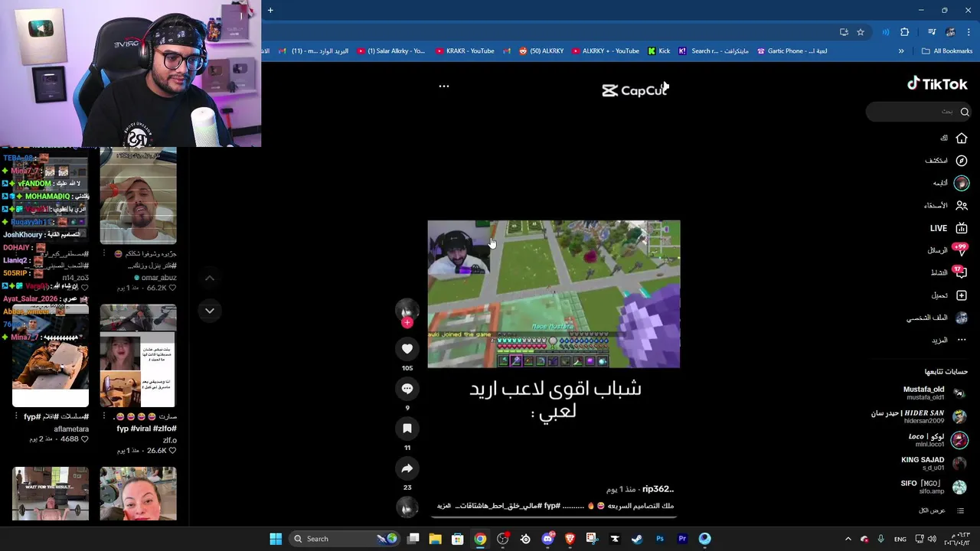The width and height of the screenshot is (980, 551).
Task: Open the (50) ALKRKY bookmark
Action: (x=541, y=51)
